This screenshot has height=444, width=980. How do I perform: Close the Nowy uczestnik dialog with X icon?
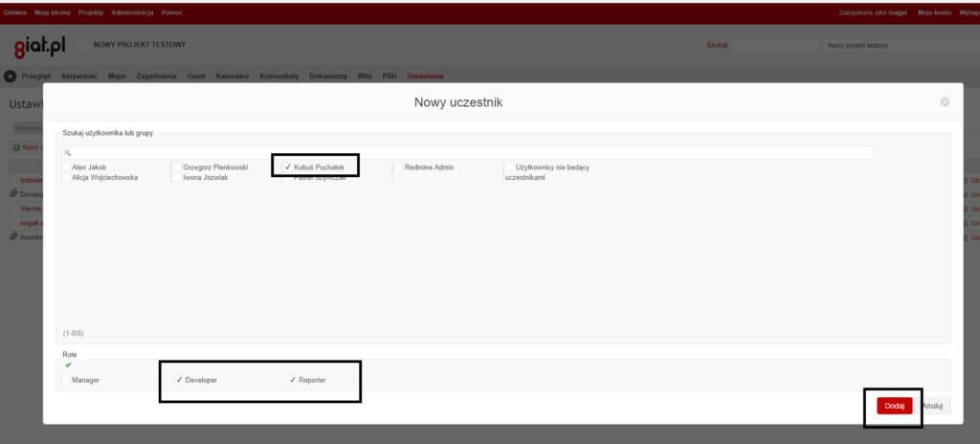pos(945,102)
